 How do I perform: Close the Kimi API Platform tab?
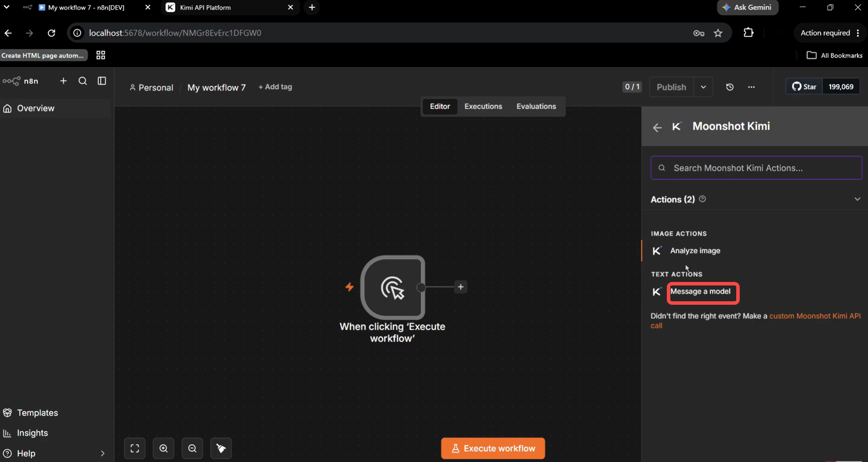point(290,7)
